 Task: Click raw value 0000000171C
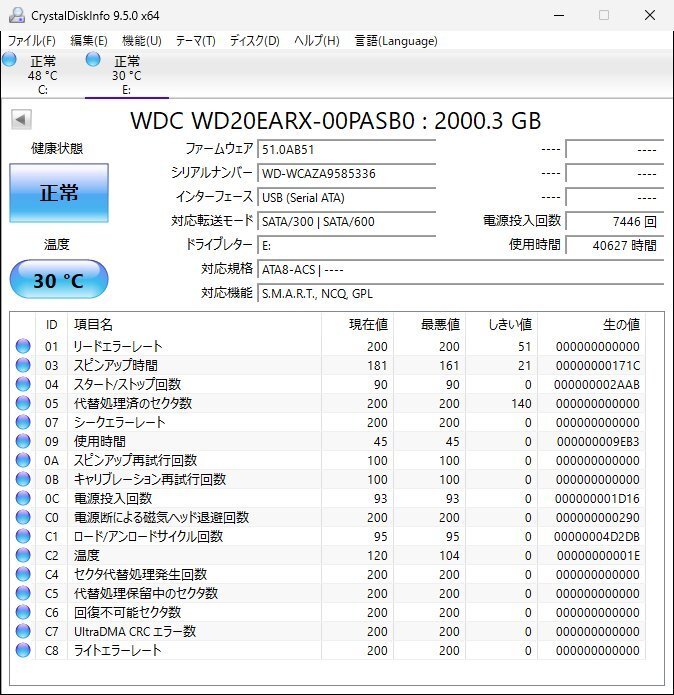[x=598, y=365]
